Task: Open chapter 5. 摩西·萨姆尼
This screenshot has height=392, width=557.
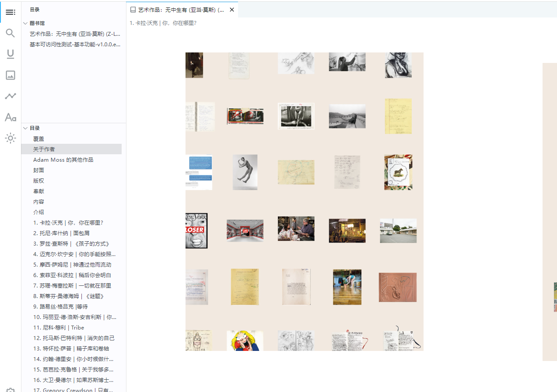Action: tap(71, 264)
